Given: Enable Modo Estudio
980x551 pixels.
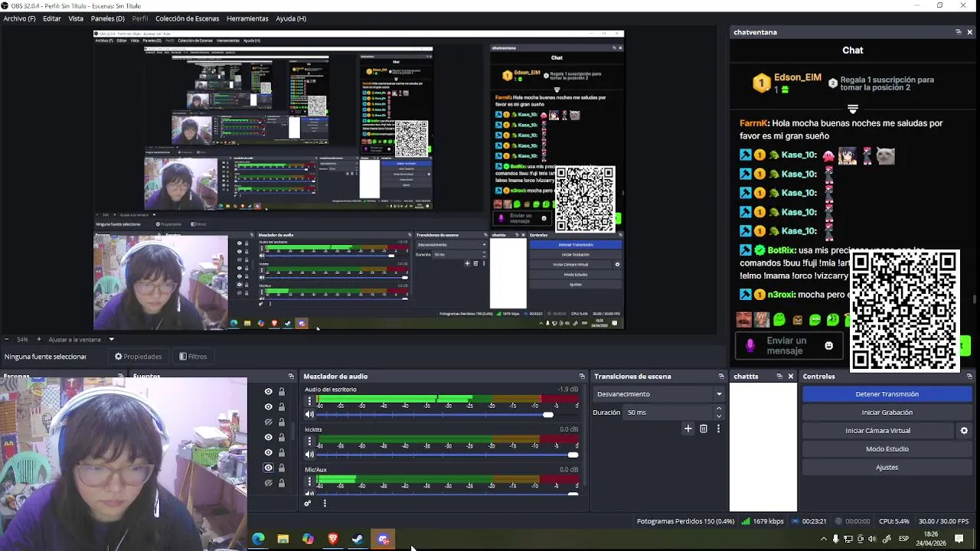Looking at the screenshot, I should pyautogui.click(x=887, y=449).
